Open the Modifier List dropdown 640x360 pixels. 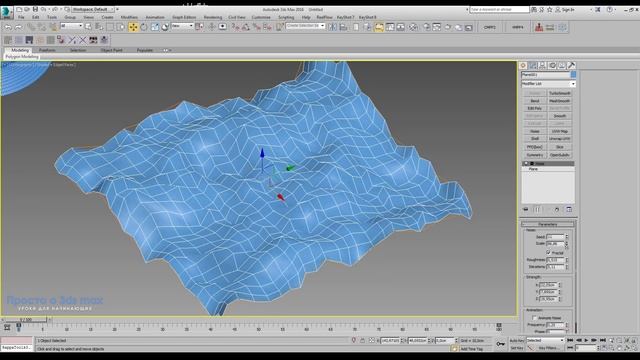[x=548, y=84]
